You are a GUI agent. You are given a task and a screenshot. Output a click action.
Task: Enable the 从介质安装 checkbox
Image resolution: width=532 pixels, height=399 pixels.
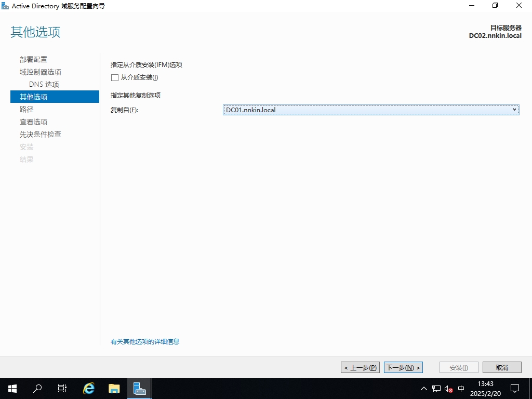point(115,77)
